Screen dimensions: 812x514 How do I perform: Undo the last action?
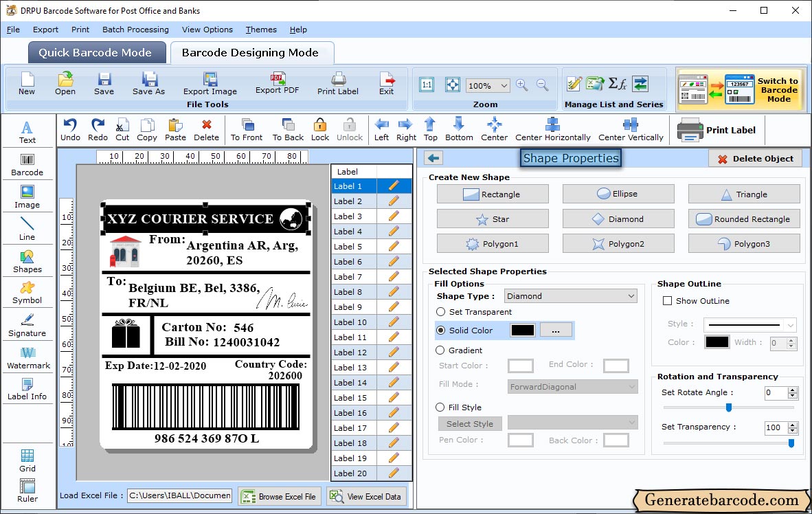tap(71, 130)
